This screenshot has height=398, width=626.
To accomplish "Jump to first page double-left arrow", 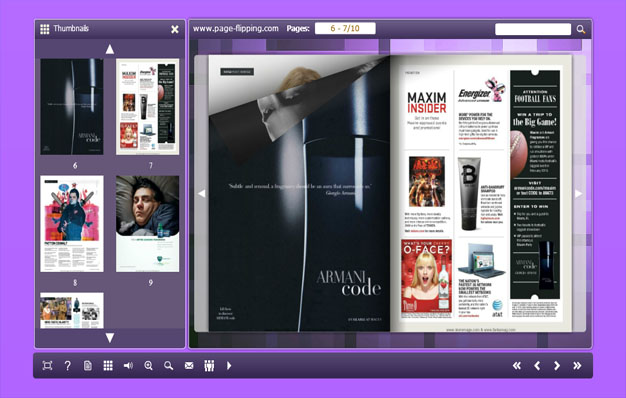I will 517,365.
